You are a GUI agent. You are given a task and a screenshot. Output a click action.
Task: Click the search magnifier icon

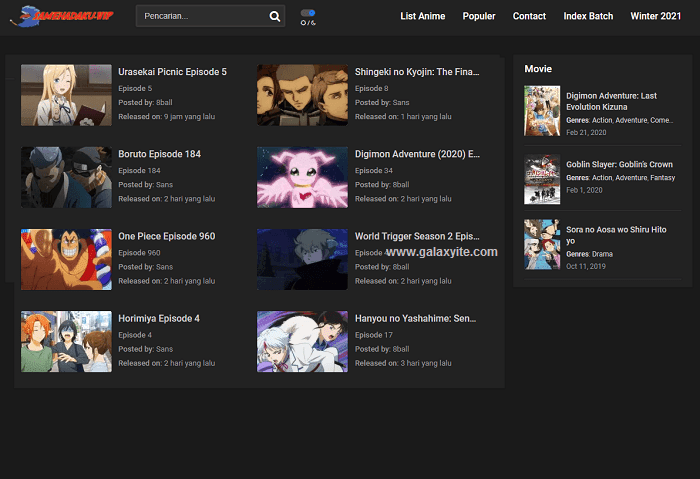coord(275,17)
